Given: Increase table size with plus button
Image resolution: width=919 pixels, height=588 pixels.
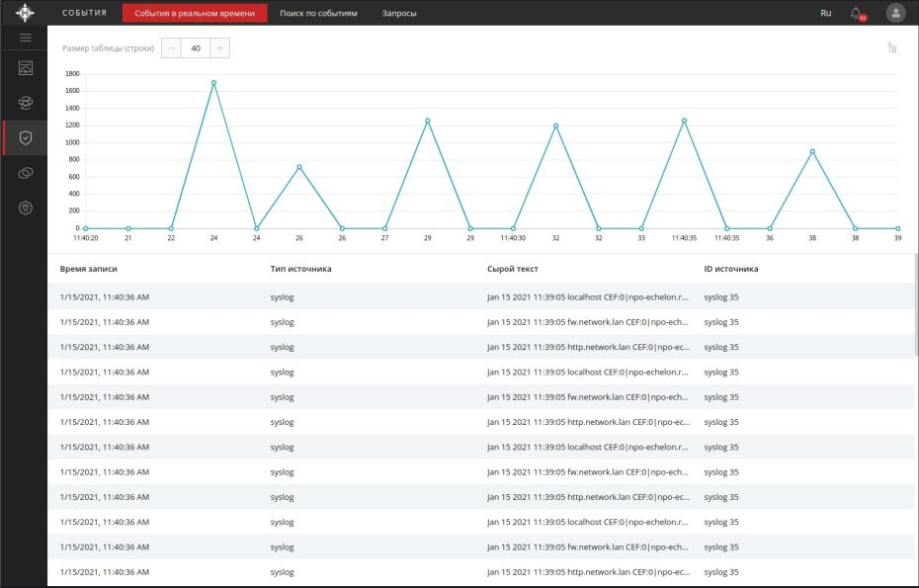Looking at the screenshot, I should click(219, 48).
